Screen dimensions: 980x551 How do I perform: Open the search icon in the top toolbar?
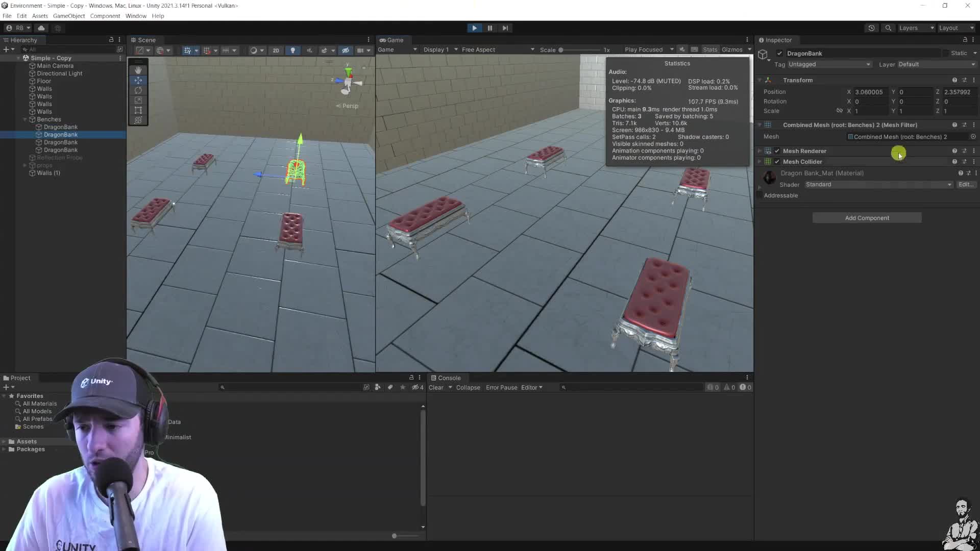point(888,28)
